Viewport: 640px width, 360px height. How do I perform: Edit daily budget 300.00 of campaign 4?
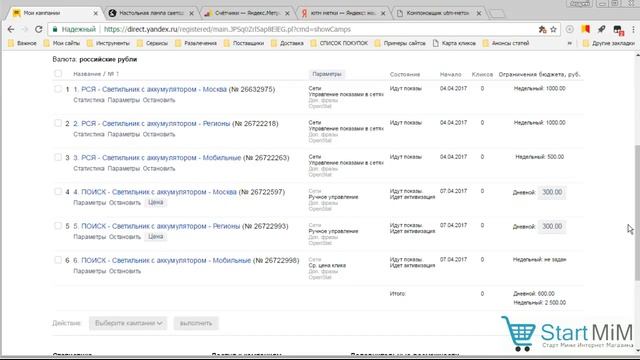552,192
